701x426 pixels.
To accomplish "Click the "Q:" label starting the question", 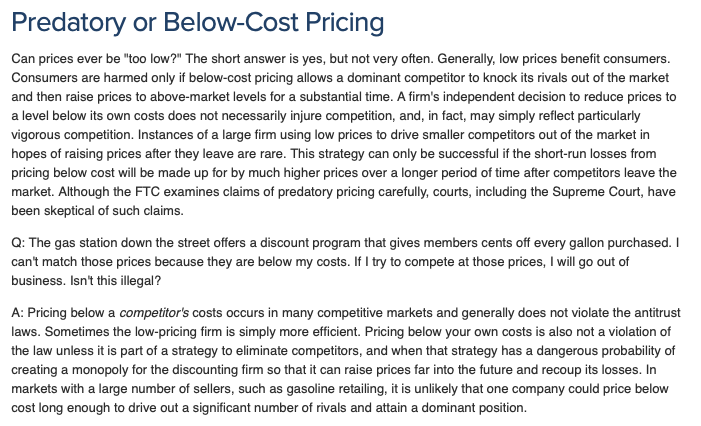I will (x=19, y=243).
